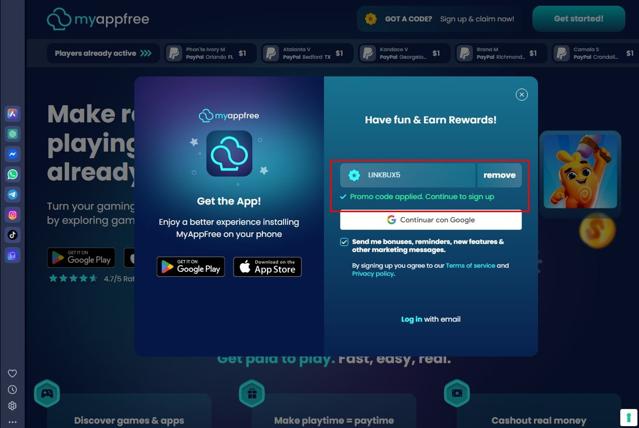Continue with Google sign-up
The height and width of the screenshot is (428, 639).
[431, 220]
